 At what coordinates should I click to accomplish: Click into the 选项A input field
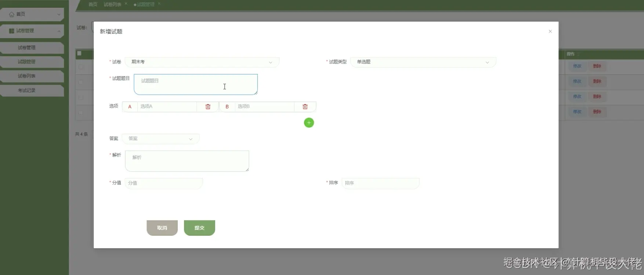click(167, 106)
